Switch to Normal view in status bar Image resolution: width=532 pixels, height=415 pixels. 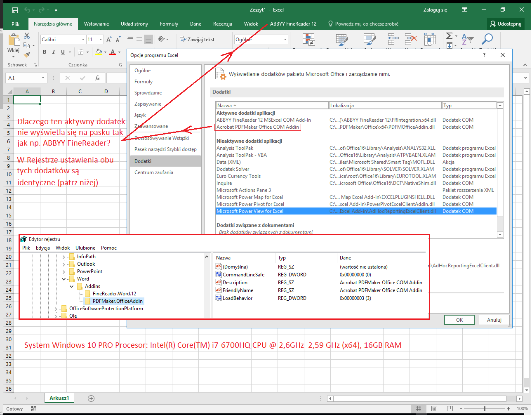[418, 408]
